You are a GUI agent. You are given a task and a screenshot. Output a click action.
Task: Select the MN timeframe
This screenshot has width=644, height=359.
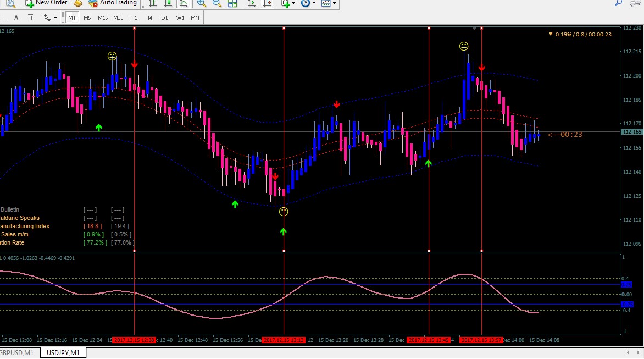point(195,18)
